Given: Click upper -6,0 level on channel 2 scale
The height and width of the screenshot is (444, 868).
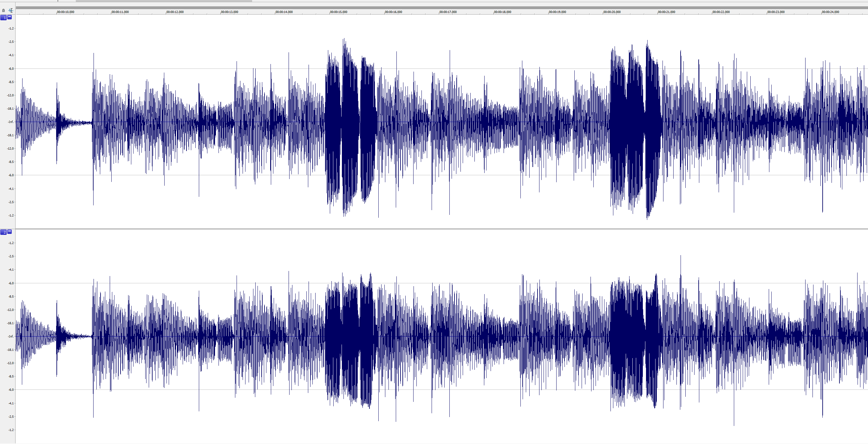Looking at the screenshot, I should [11, 283].
